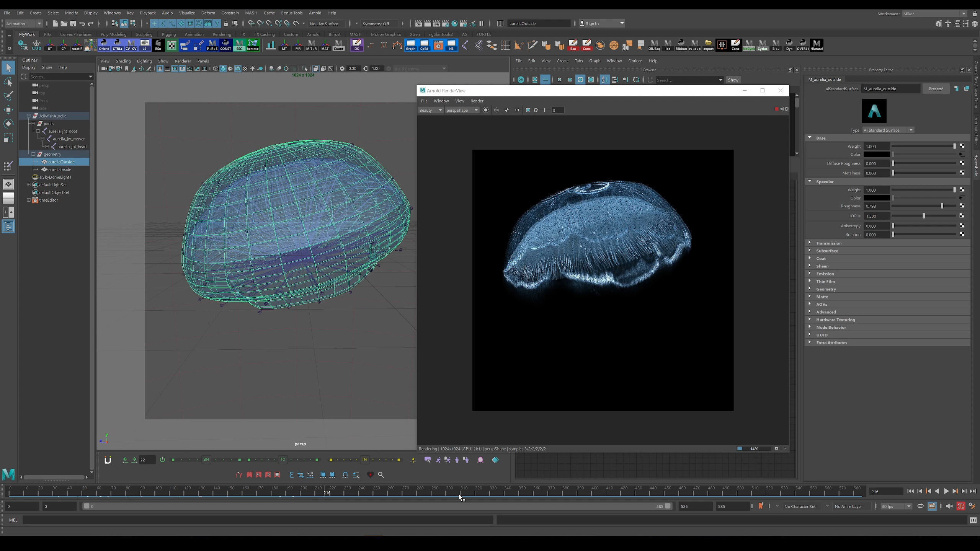
Task: Collapse the JellyfishAurelia group in Outliner
Action: click(x=29, y=116)
